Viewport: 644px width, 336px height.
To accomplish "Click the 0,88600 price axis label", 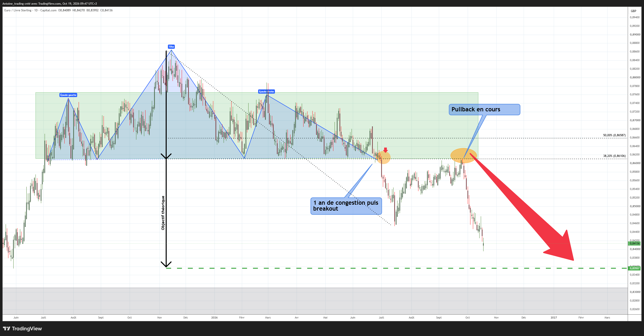I will [x=635, y=51].
